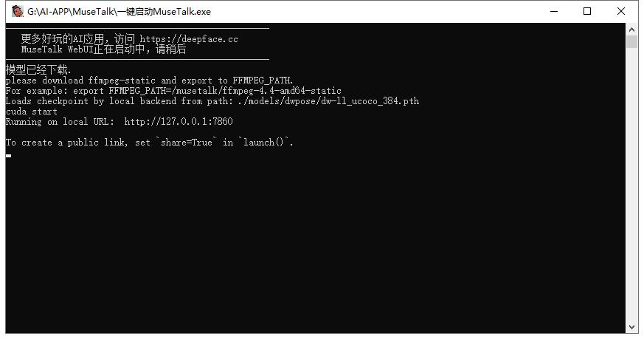Minimize the MuseTalk console window
Image resolution: width=644 pixels, height=339 pixels.
point(554,11)
